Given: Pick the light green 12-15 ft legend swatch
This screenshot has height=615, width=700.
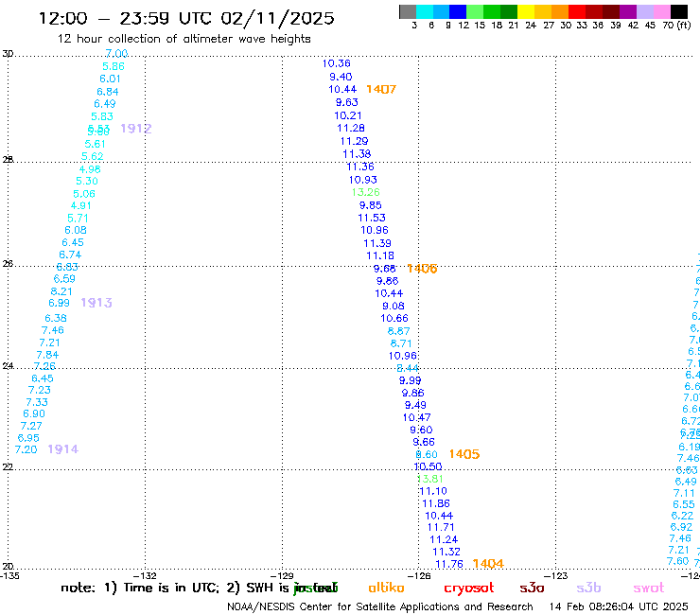Looking at the screenshot, I should pyautogui.click(x=476, y=11).
